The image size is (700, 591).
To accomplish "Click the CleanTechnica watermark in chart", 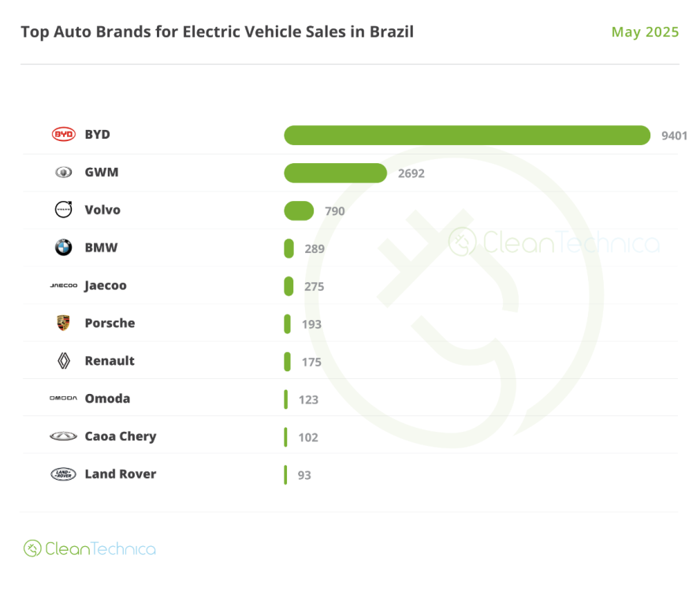I will 553,243.
